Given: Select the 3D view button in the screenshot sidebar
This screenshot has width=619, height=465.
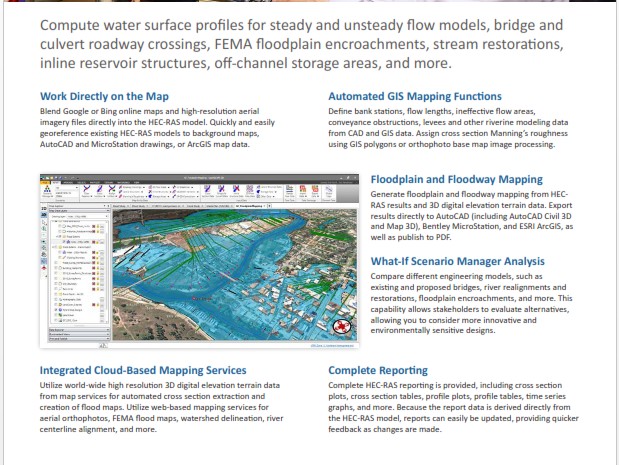Looking at the screenshot, I should click(44, 215).
